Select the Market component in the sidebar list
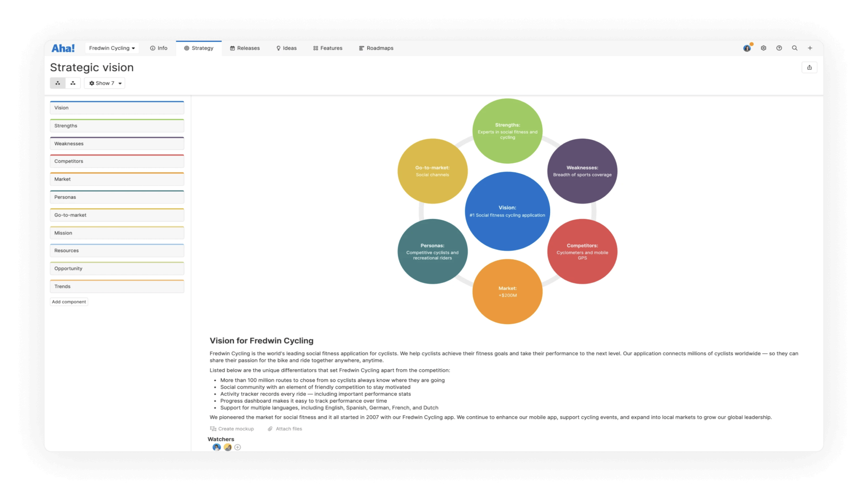The image size is (868, 500). [117, 179]
